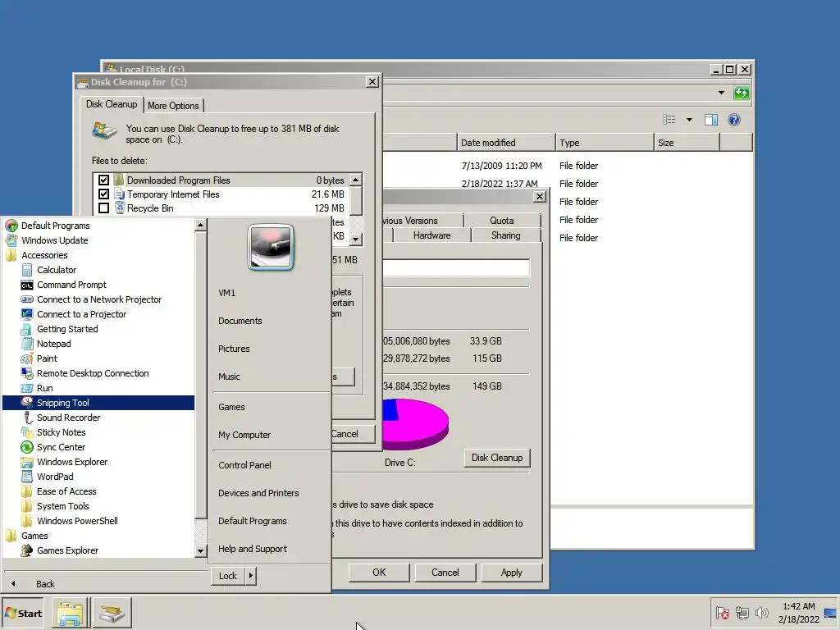Expand the System Tools folder
Screen dimensions: 840x630
point(99,505)
